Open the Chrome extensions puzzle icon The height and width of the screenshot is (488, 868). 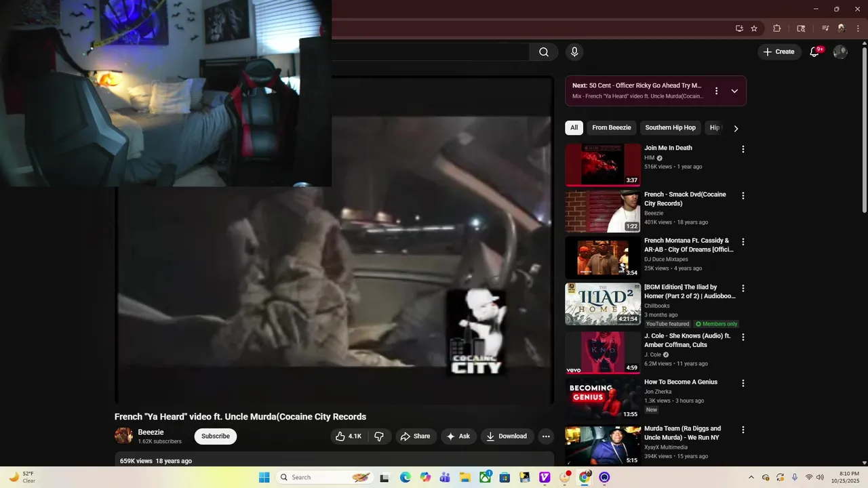(777, 28)
